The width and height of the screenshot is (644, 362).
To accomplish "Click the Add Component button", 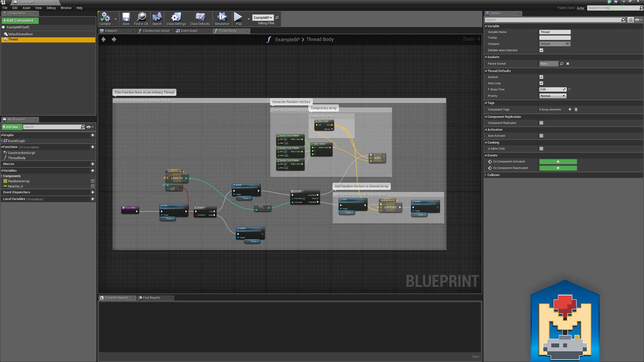I will click(20, 21).
